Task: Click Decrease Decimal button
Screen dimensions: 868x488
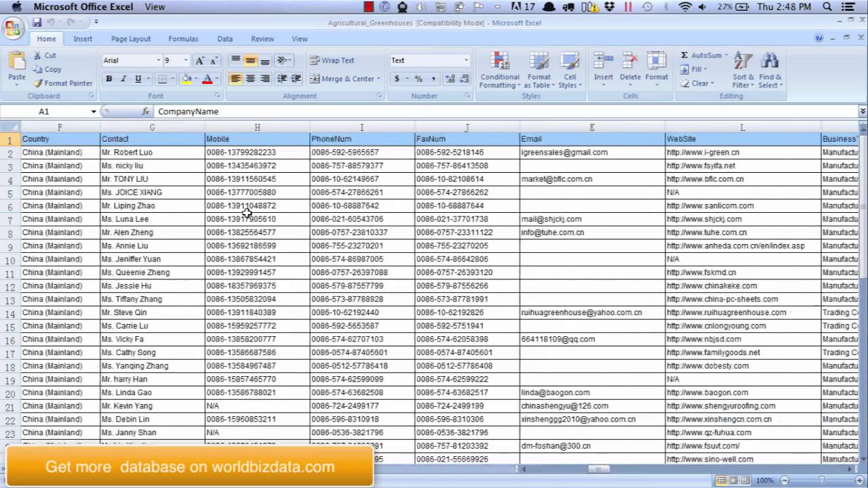Action: 465,79
